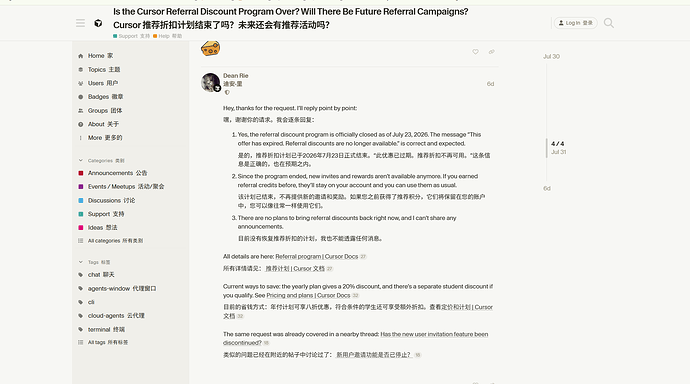Screen dimensions: 690x384
Task: Open Users in sidebar
Action: coord(131,83)
